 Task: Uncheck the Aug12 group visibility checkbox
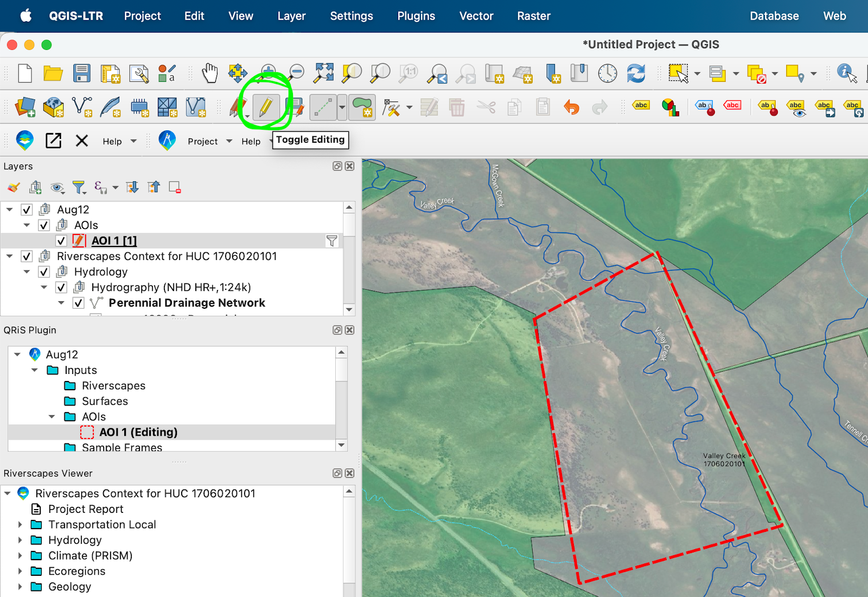tap(27, 210)
